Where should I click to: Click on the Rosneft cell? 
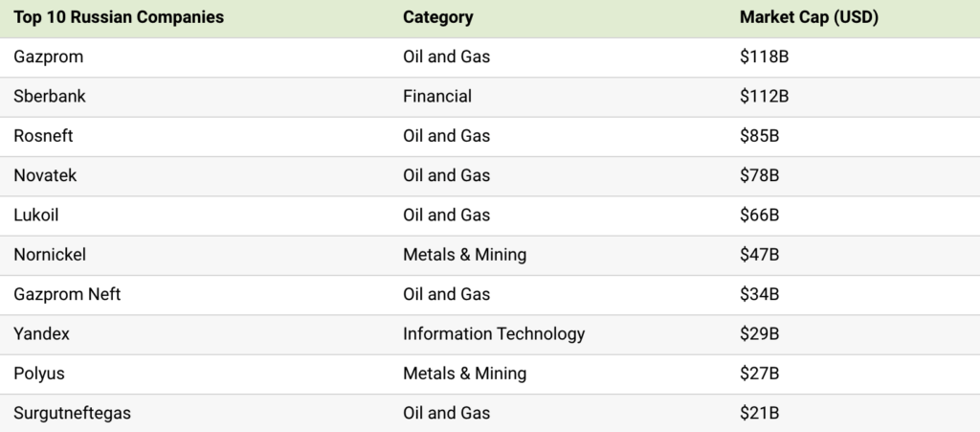coord(44,136)
